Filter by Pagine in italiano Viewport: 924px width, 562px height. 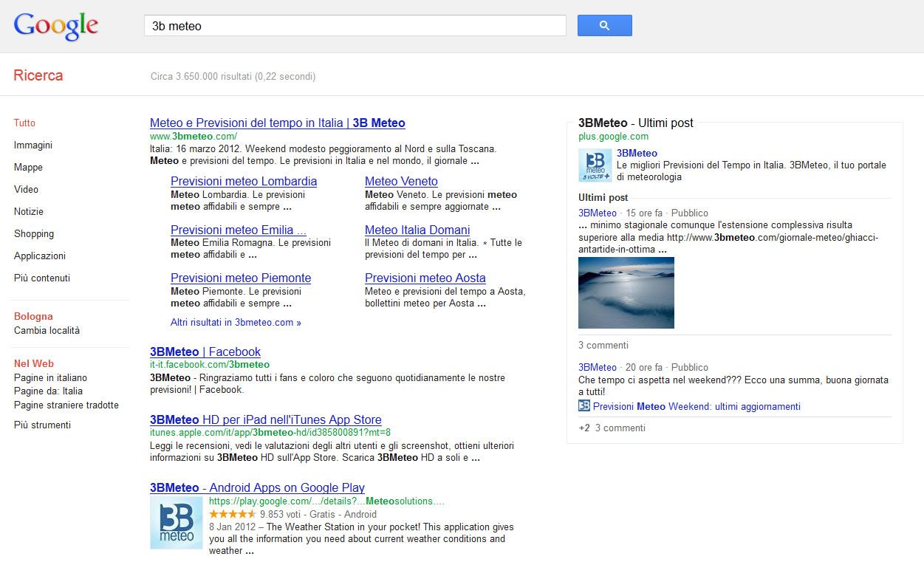pos(50,378)
